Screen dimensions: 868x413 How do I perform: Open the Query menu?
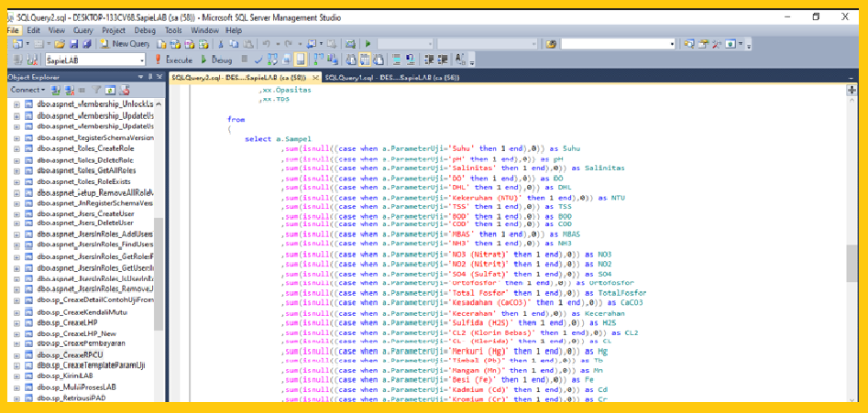coord(83,30)
